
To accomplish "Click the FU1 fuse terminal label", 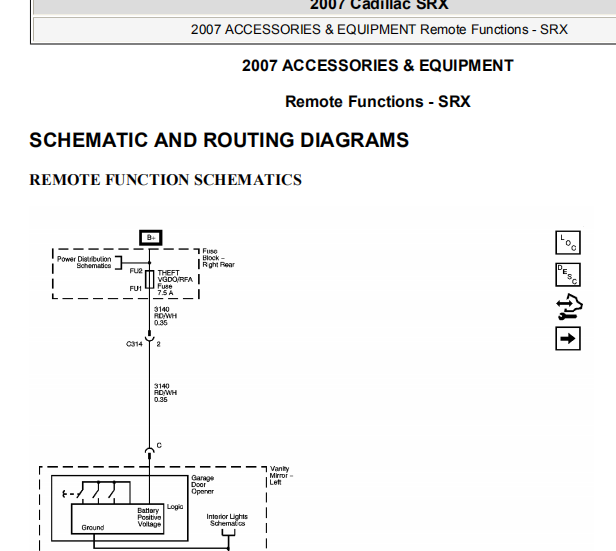I will coord(136,289).
